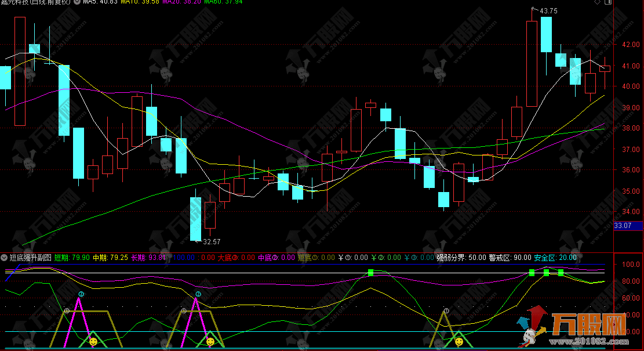Click the middle yellow smiley face signal
The height and width of the screenshot is (351, 644).
click(210, 342)
